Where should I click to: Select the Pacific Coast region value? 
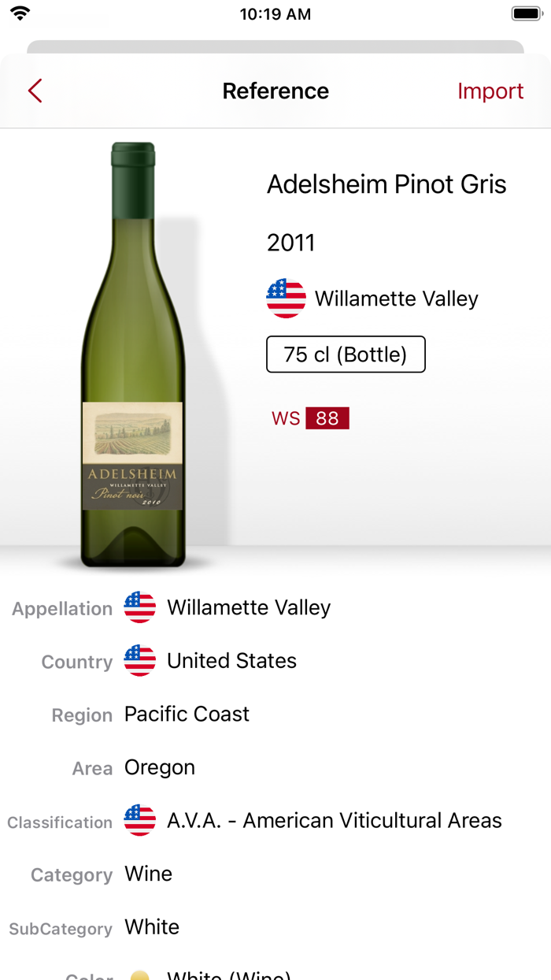[187, 714]
